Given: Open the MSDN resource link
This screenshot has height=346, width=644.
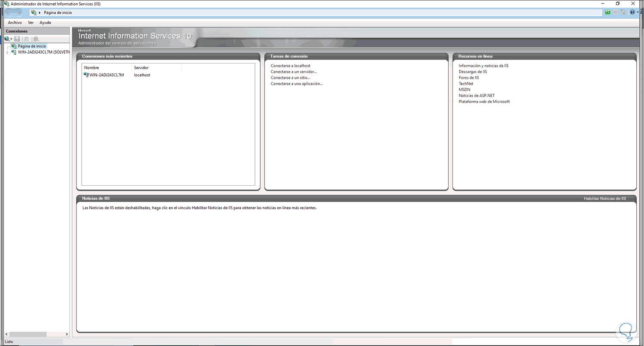Looking at the screenshot, I should (x=465, y=90).
